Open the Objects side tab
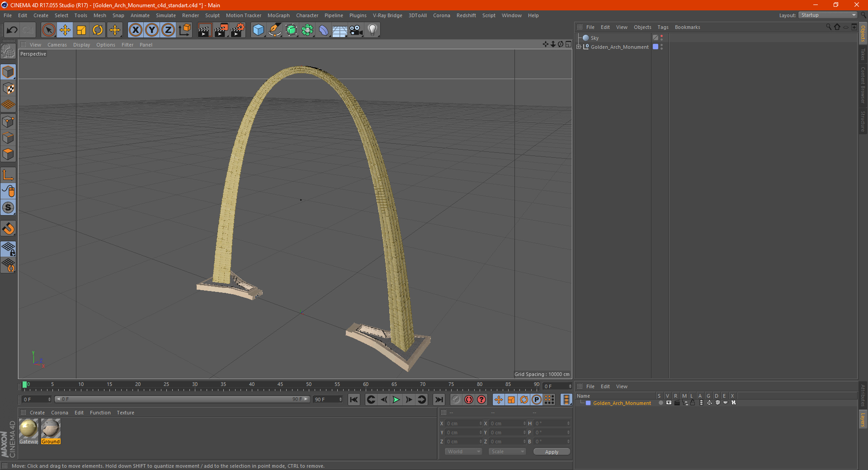 pyautogui.click(x=863, y=33)
